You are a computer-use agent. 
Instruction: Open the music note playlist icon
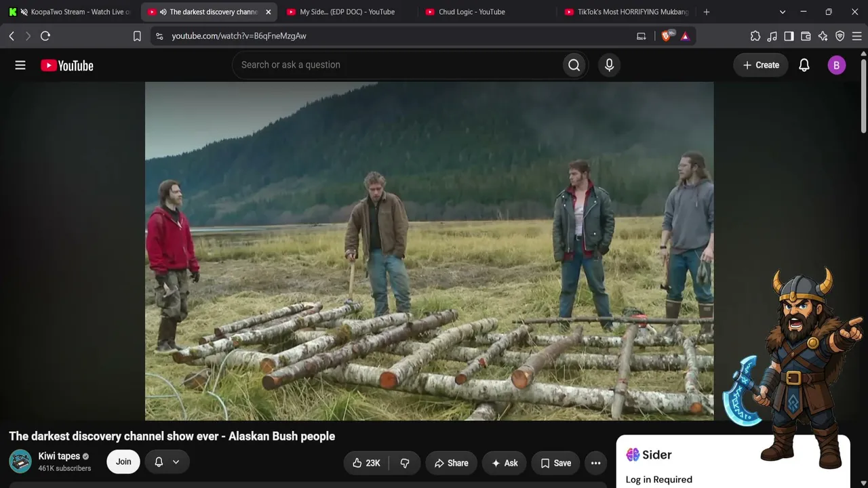[x=772, y=36]
